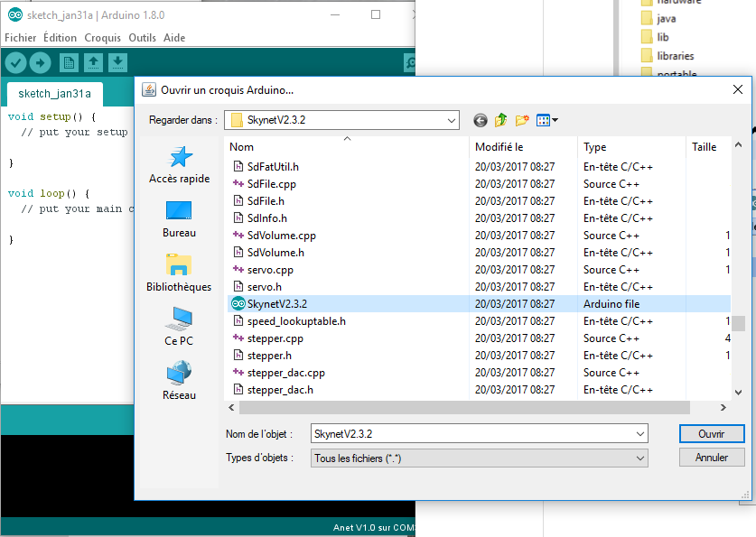756x537 pixels.
Task: Sort files by the Nom column header
Action: (x=347, y=147)
